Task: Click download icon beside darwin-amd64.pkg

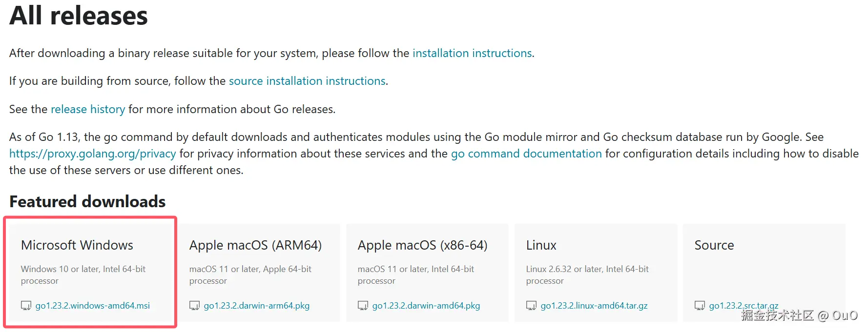Action: [363, 306]
